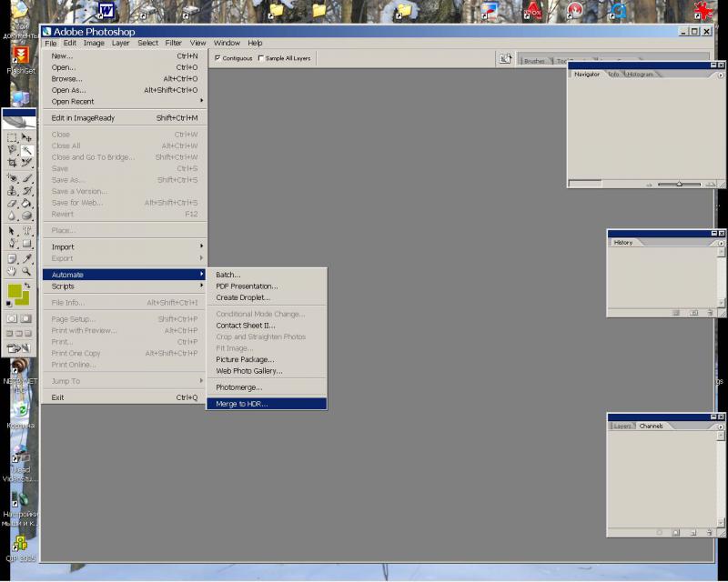Select the Lasso tool
Viewport: 728px width, 582px height.
12,150
